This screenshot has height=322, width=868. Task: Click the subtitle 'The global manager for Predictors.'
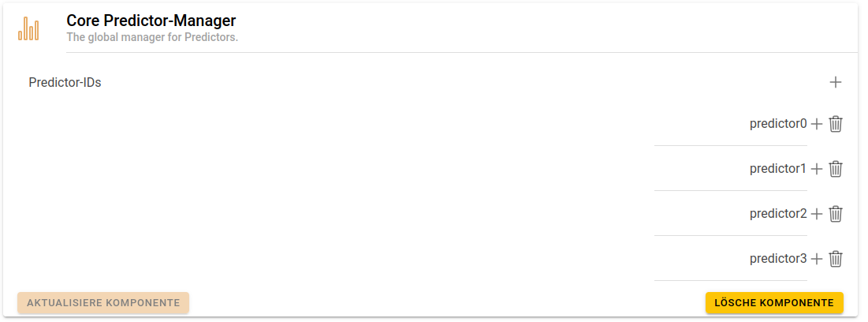152,37
